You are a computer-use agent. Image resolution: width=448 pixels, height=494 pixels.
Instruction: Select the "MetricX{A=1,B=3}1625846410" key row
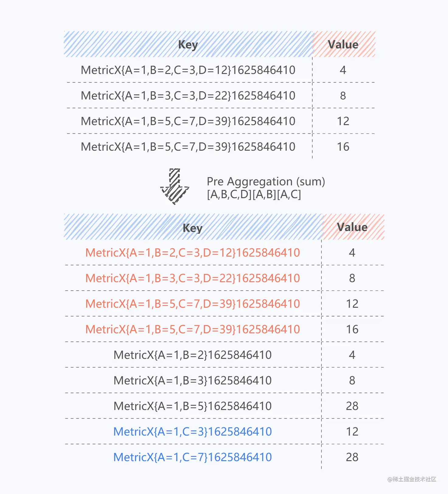click(192, 380)
